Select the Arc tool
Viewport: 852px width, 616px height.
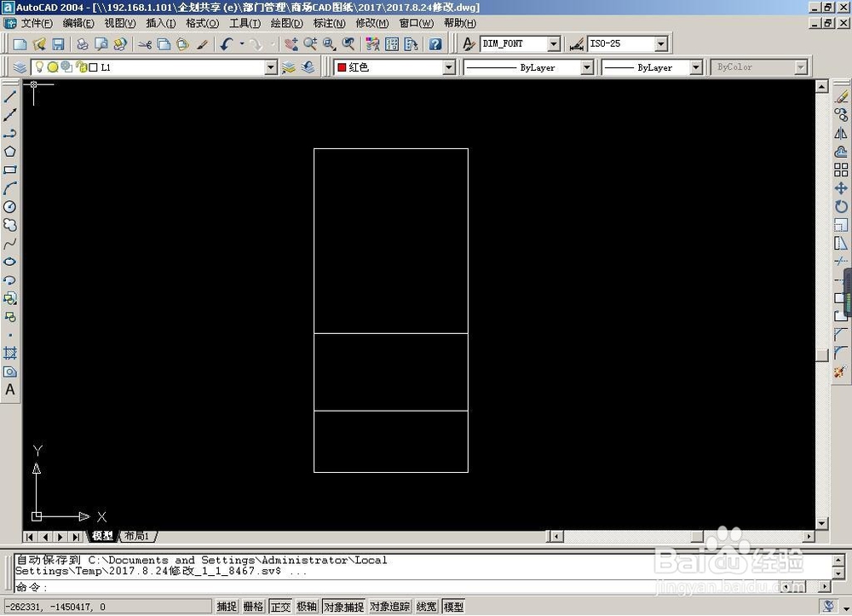click(9, 188)
